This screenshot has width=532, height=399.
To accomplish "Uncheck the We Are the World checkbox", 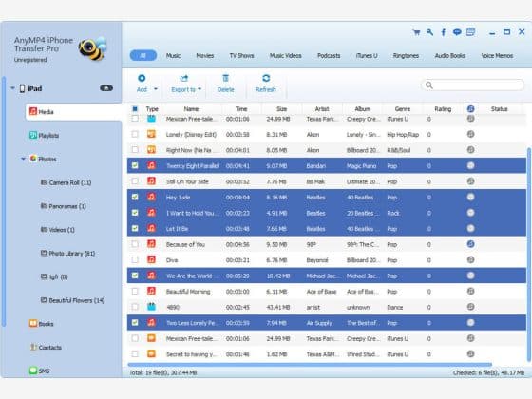I will 135,275.
